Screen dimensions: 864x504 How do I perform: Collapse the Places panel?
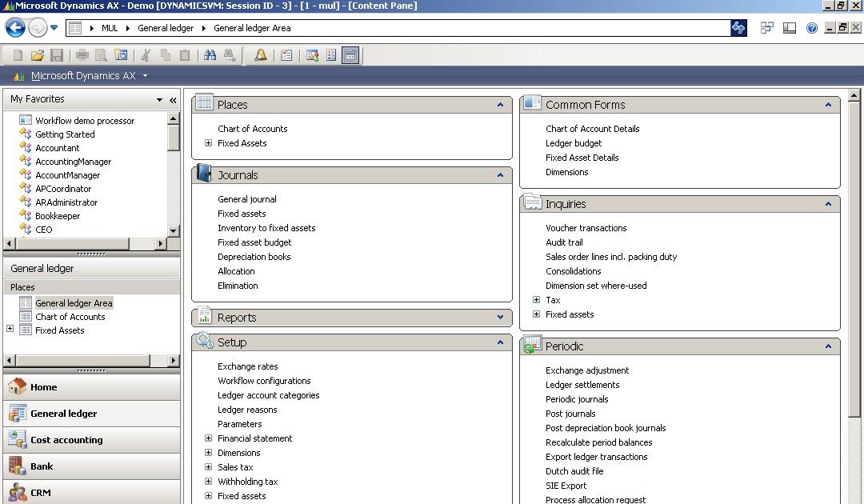(500, 104)
